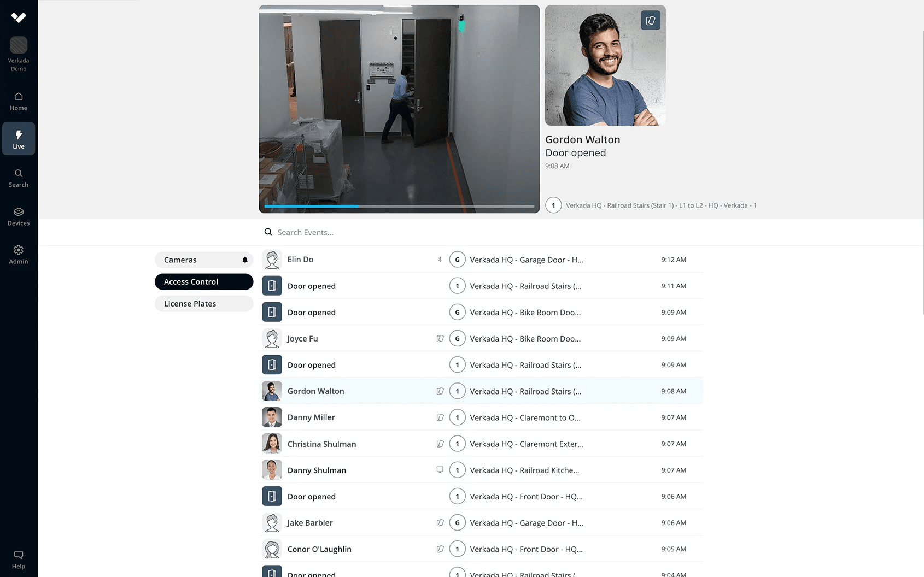Open the Danny Miller event row
Screen dimensions: 924x577
(481, 417)
